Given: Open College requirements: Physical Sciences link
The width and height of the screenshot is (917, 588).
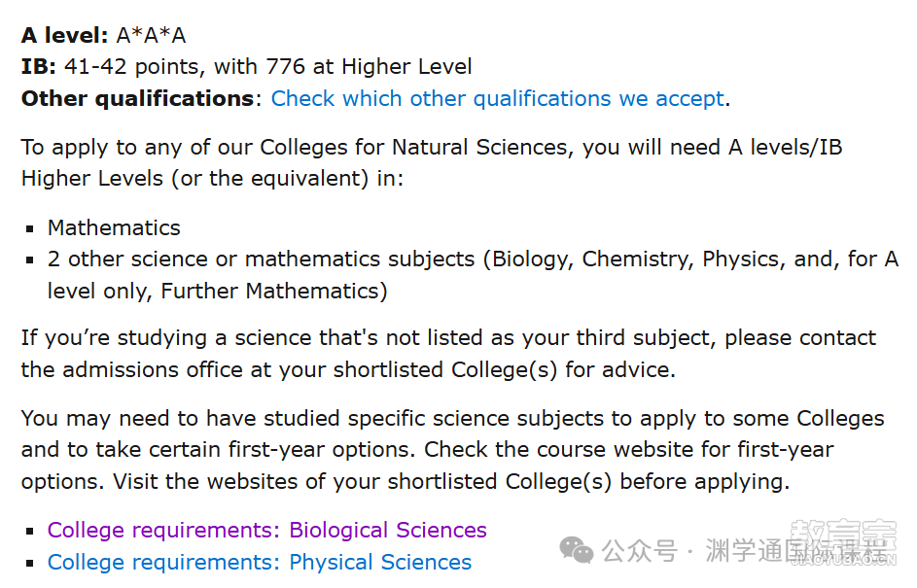Looking at the screenshot, I should (x=260, y=563).
